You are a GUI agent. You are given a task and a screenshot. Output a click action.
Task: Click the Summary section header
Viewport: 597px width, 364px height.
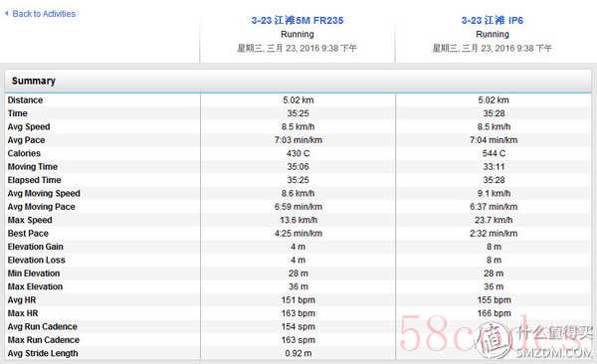pyautogui.click(x=298, y=81)
